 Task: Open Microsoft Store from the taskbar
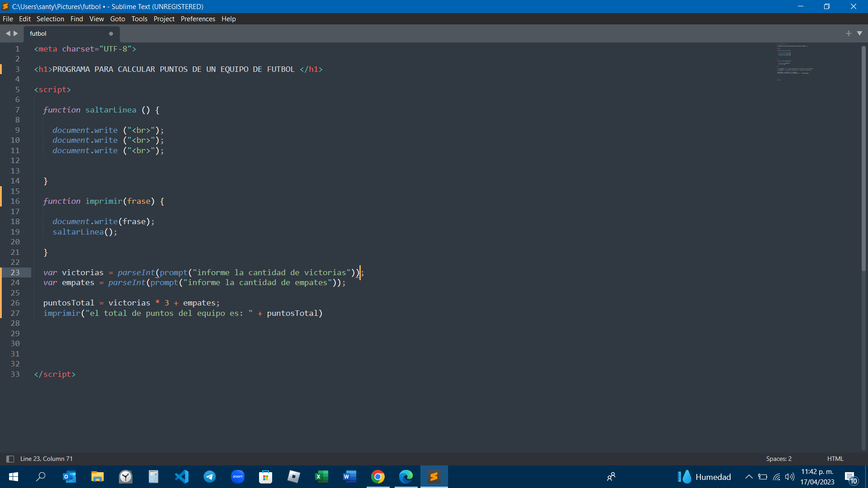(x=265, y=477)
